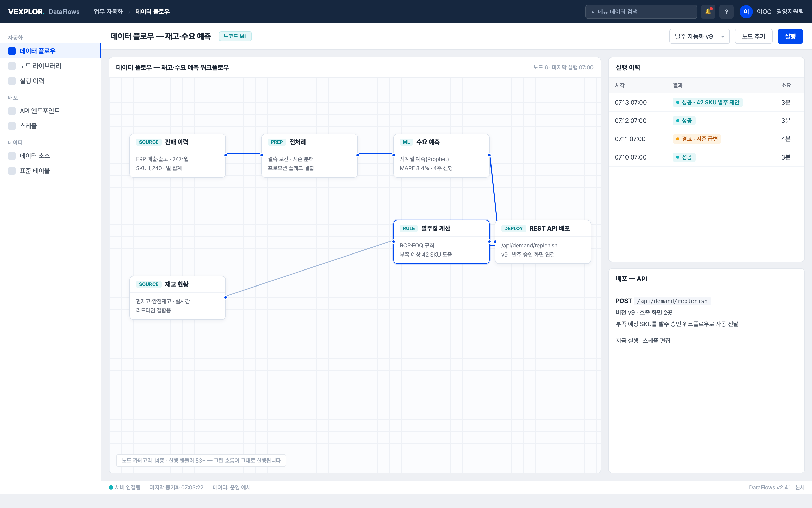The width and height of the screenshot is (812, 508).
Task: Click the blue 실행 button
Action: [x=790, y=36]
